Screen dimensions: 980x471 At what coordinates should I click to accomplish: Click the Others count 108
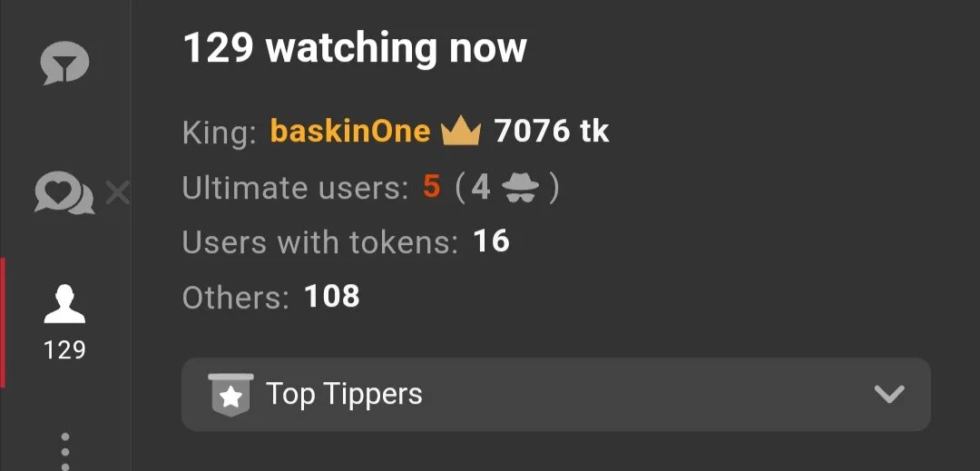[x=332, y=296]
